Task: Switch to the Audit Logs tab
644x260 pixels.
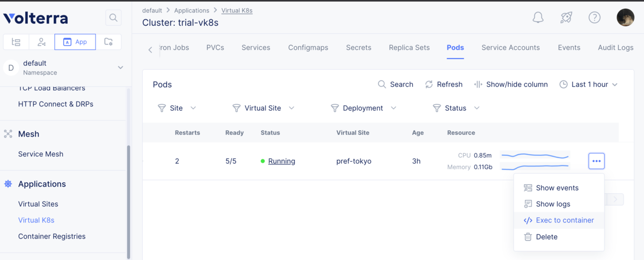Action: [616, 47]
